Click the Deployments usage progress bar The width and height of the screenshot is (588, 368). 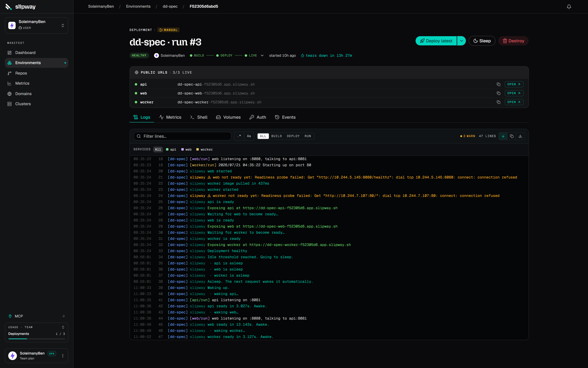pos(36,339)
